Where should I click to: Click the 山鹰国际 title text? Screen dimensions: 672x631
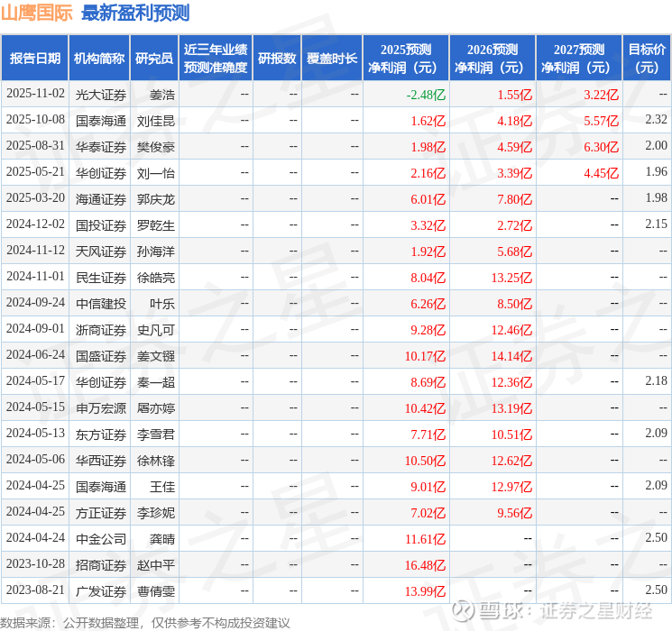[36, 13]
